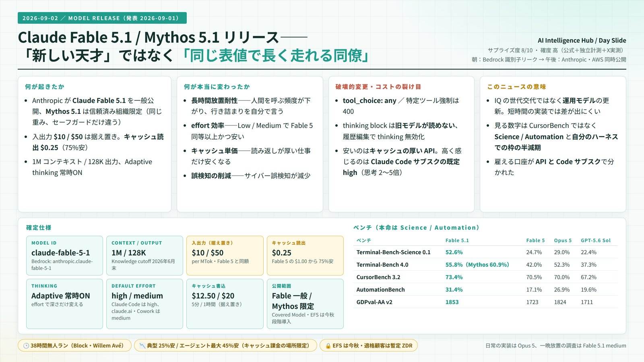Image resolution: width=644 pixels, height=362 pixels.
Task: Click the 見る数字は CursorBench ではなく bullet
Action: point(556,136)
